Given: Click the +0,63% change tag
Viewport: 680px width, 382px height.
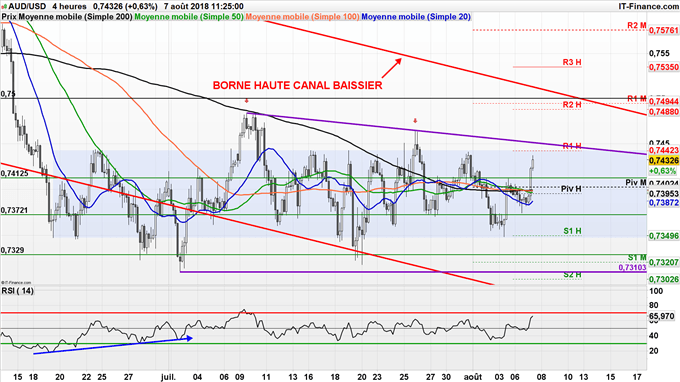Looking at the screenshot, I should (x=663, y=171).
